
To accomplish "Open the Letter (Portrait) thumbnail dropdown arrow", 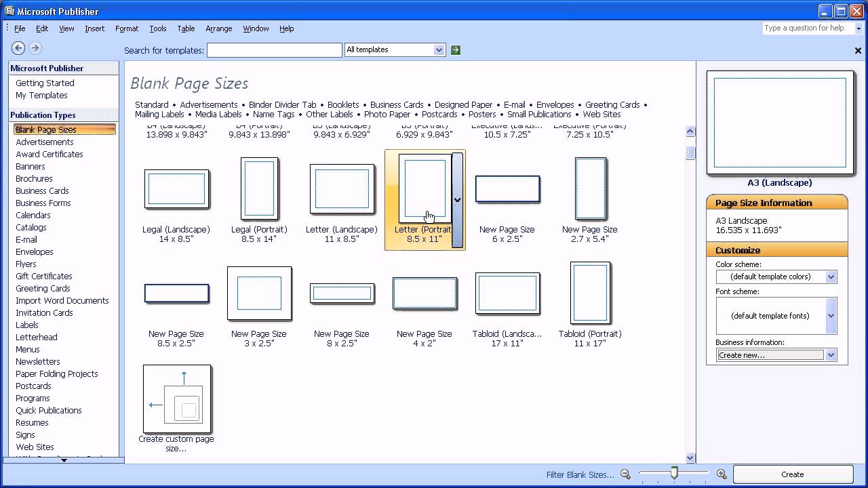I will click(x=457, y=200).
